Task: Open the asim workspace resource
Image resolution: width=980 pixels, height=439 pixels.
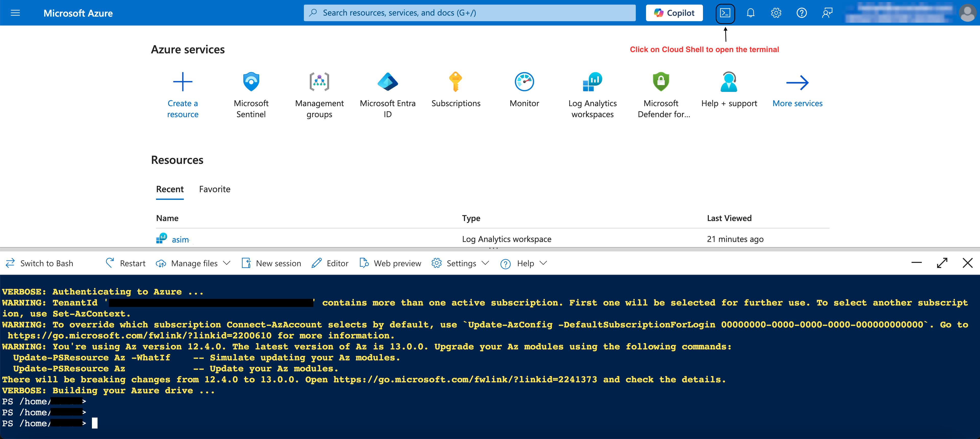Action: [x=180, y=239]
